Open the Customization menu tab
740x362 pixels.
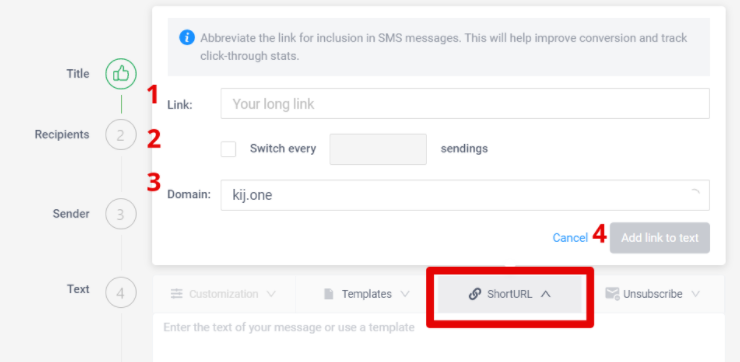[224, 294]
